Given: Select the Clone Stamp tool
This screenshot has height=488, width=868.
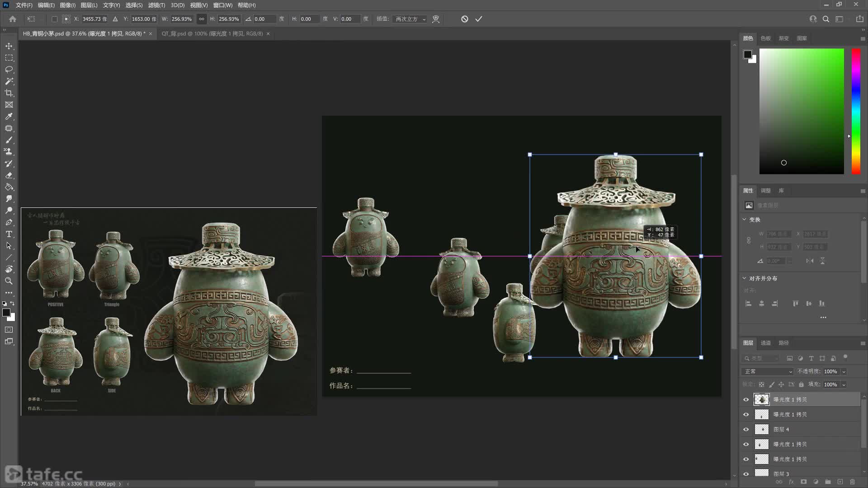Looking at the screenshot, I should click(9, 152).
